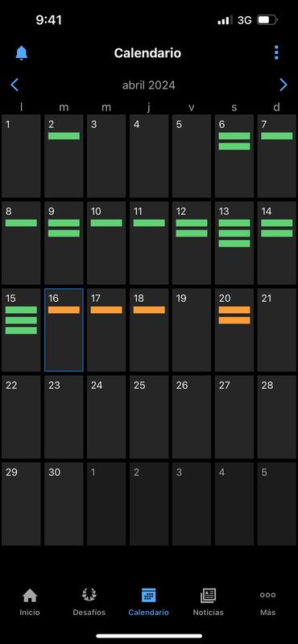
Task: Tap the notification bell icon
Action: [x=22, y=53]
